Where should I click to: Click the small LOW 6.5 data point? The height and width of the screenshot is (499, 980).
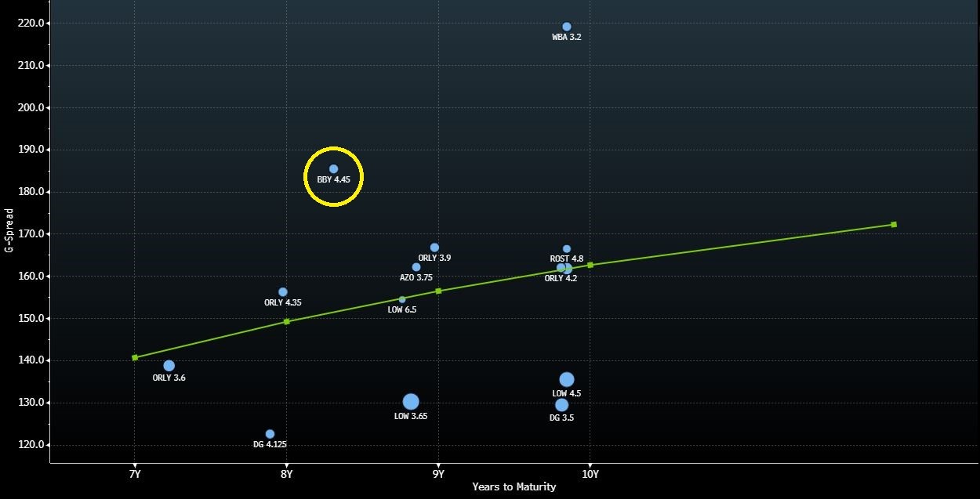point(402,299)
